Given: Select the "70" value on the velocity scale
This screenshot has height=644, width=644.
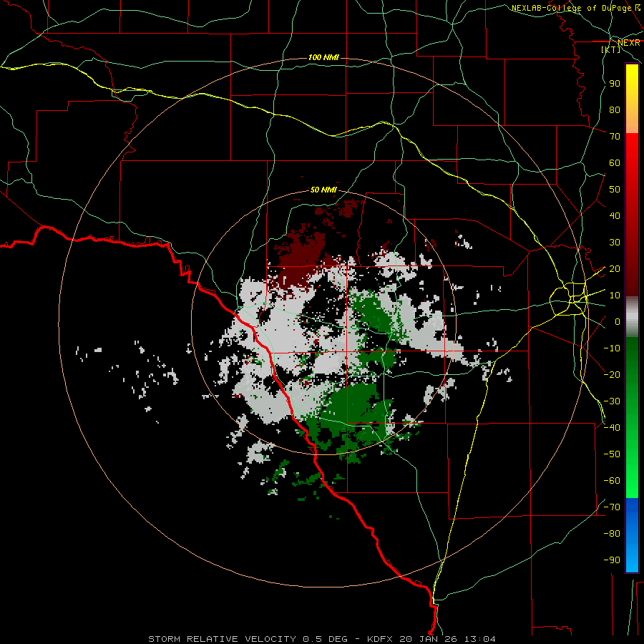Looking at the screenshot, I should point(615,137).
